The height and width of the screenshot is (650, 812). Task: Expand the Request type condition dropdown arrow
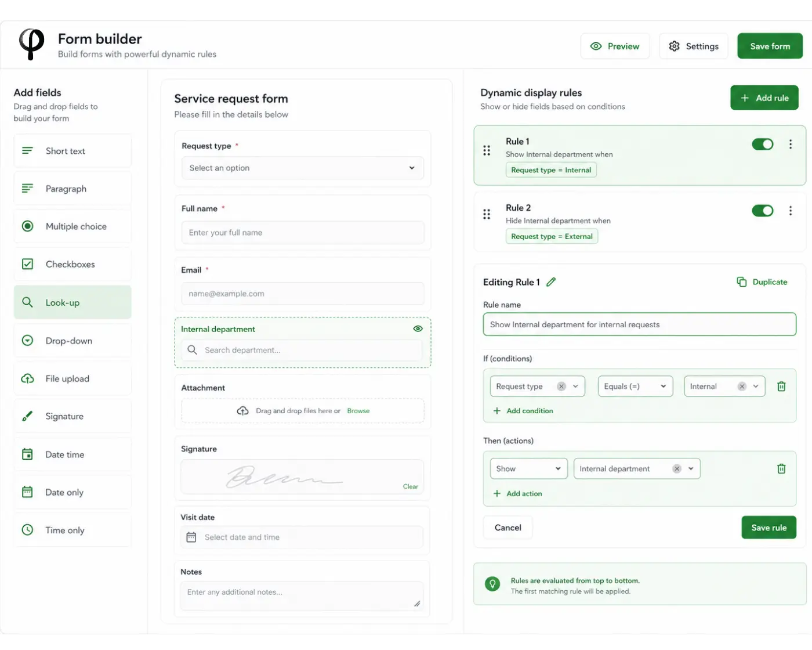(x=575, y=387)
